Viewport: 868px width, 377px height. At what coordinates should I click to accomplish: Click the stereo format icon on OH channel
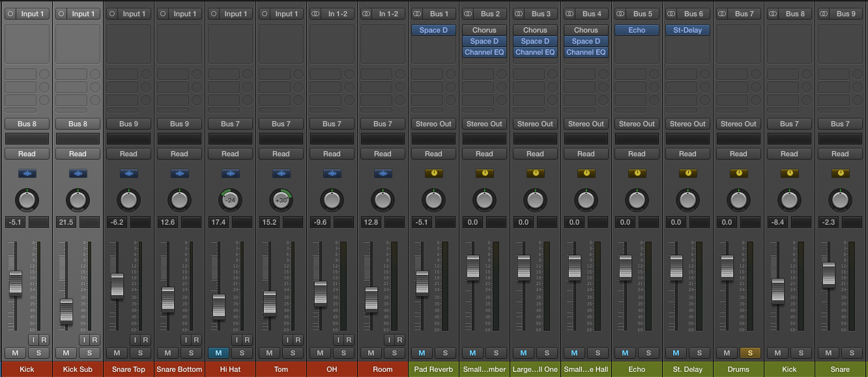(315, 14)
